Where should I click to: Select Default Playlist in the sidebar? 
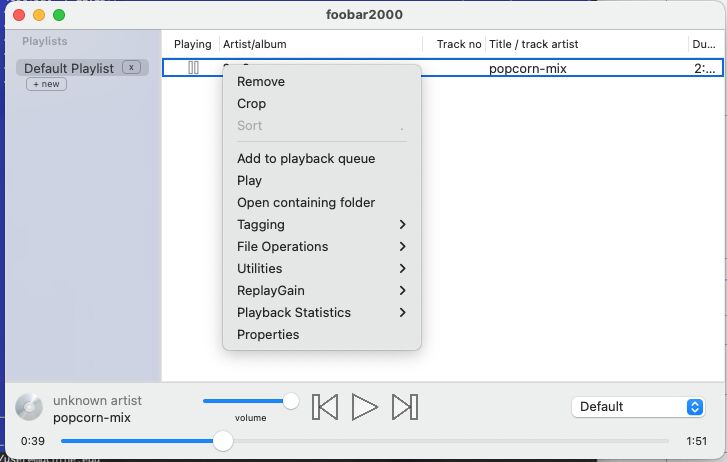point(69,68)
